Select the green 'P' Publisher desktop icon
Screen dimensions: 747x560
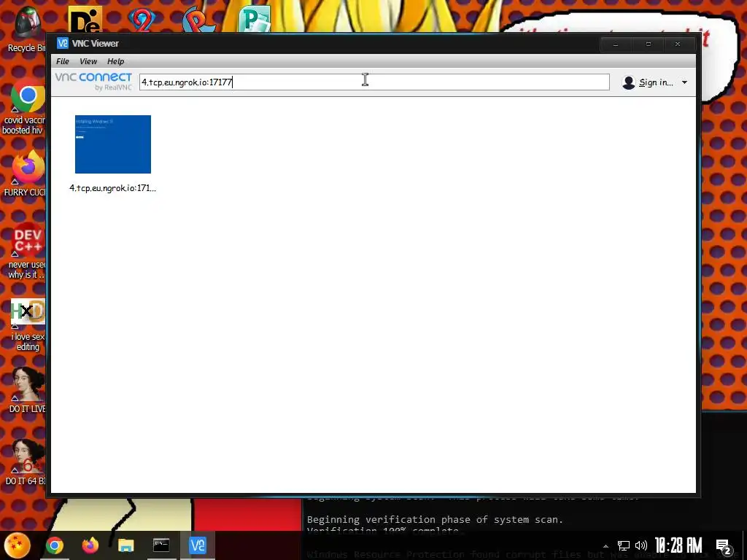point(255,19)
